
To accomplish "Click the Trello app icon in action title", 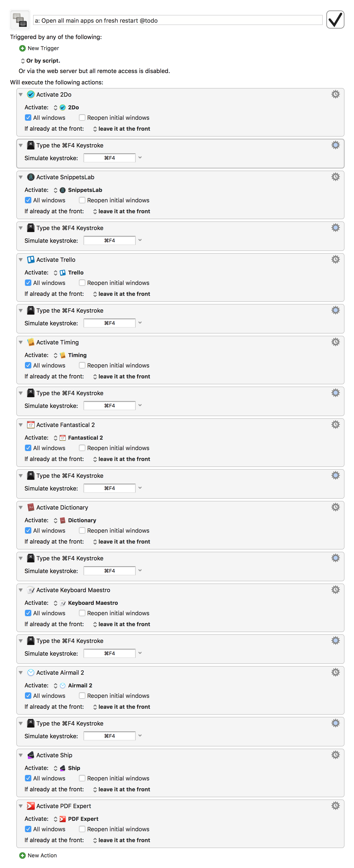I will [x=31, y=260].
